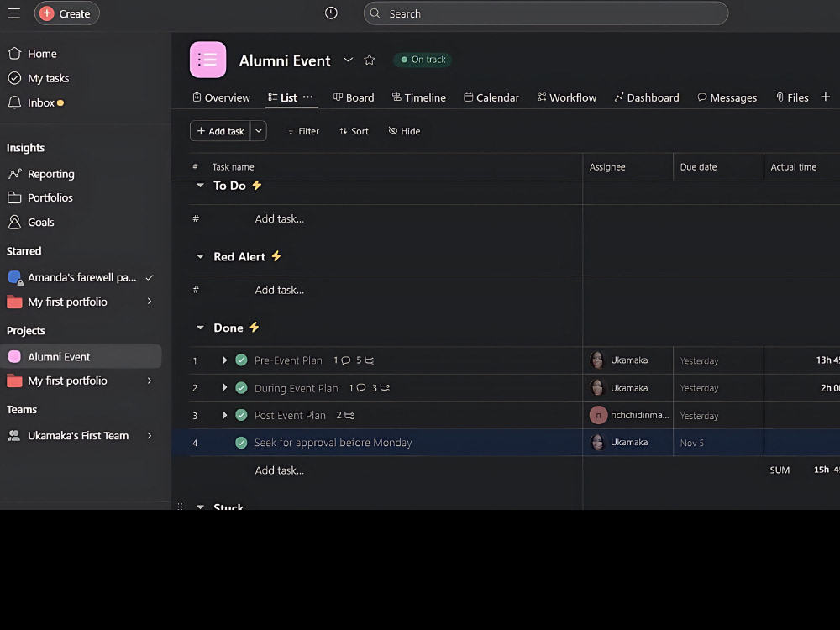Collapse the Stuck section
Screen dimensions: 840x630
coord(200,507)
